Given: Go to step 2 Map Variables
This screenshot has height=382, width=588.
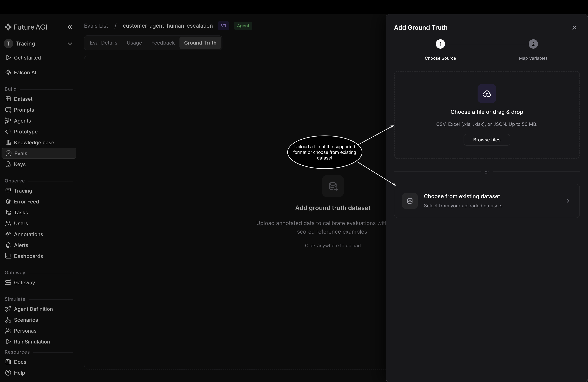Looking at the screenshot, I should tap(533, 44).
